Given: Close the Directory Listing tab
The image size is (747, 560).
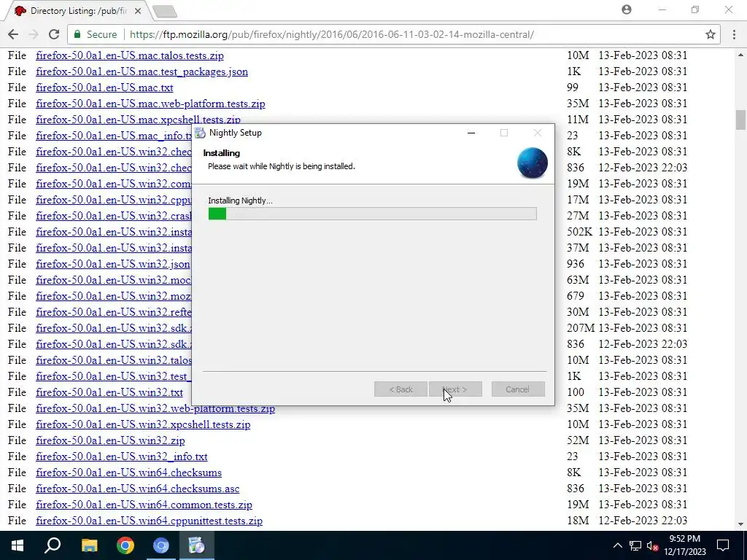Looking at the screenshot, I should [x=138, y=10].
